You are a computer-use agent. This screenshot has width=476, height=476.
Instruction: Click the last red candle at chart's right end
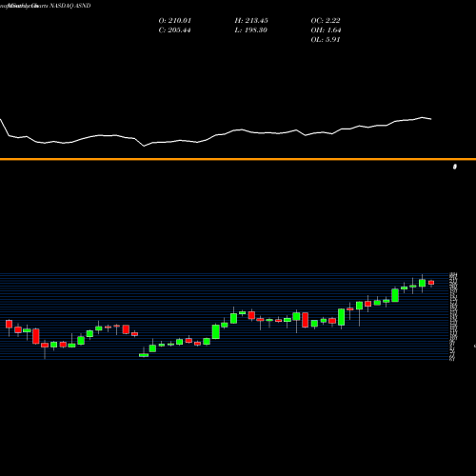pyautogui.click(x=431, y=283)
